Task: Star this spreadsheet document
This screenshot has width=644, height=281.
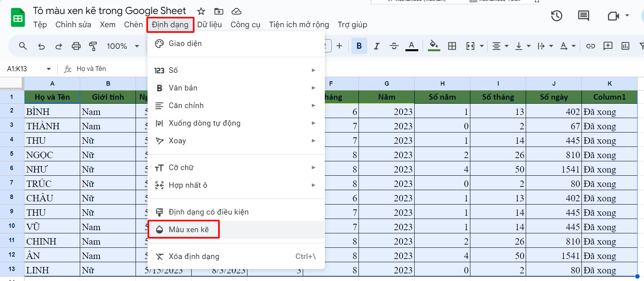Action: click(x=201, y=11)
